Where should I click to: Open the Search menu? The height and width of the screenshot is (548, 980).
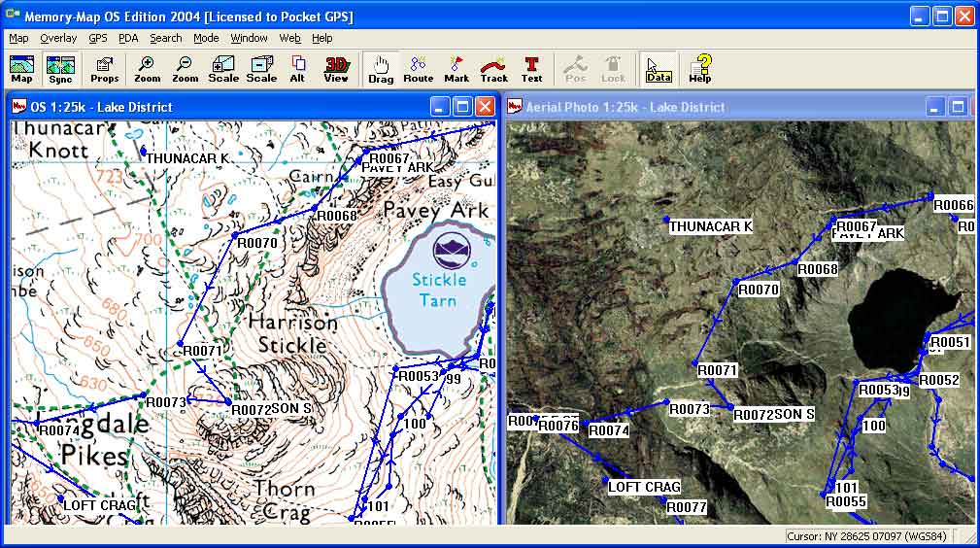166,38
